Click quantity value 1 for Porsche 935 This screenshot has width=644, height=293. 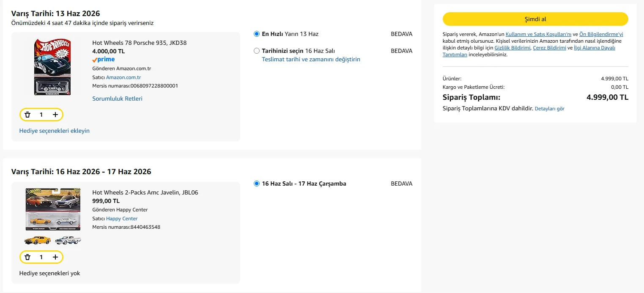click(x=41, y=115)
